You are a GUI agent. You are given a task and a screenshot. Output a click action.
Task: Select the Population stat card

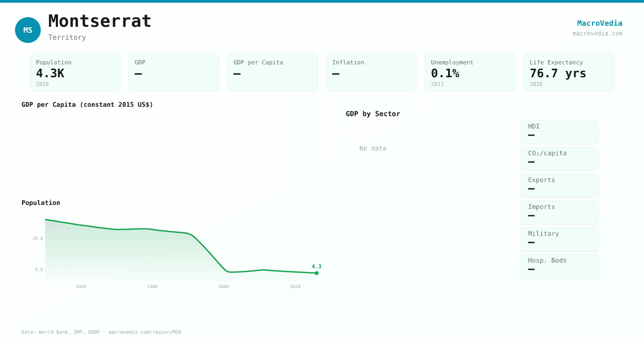coord(75,72)
